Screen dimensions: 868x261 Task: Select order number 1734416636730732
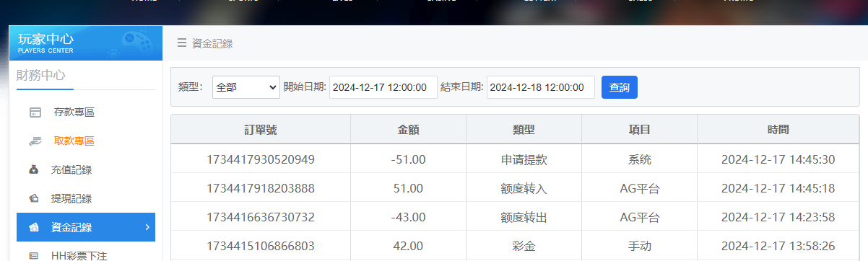261,217
